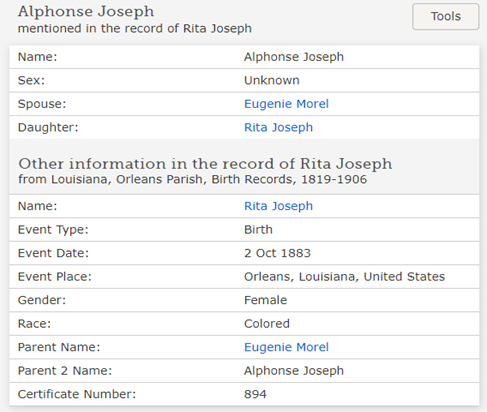Screen dimensions: 487x412
Task: Click the Other information in the record heading
Action: [205, 164]
